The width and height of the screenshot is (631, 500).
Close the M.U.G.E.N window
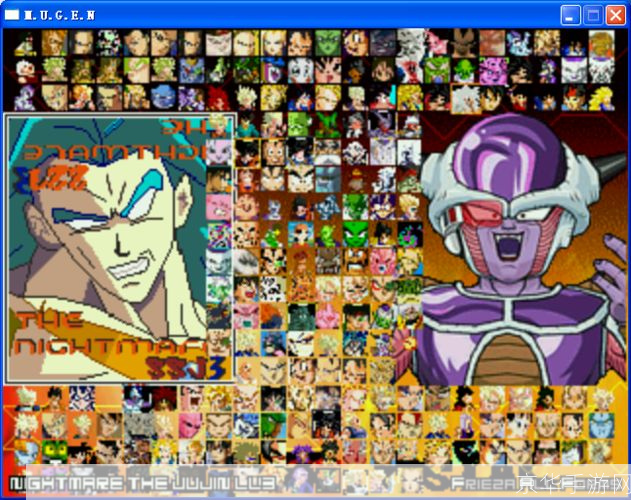(x=616, y=15)
